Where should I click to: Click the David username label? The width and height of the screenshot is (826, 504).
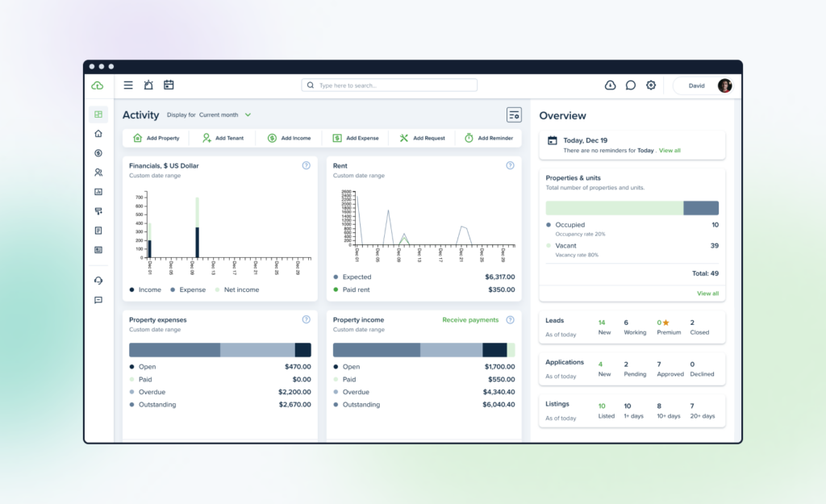click(696, 85)
